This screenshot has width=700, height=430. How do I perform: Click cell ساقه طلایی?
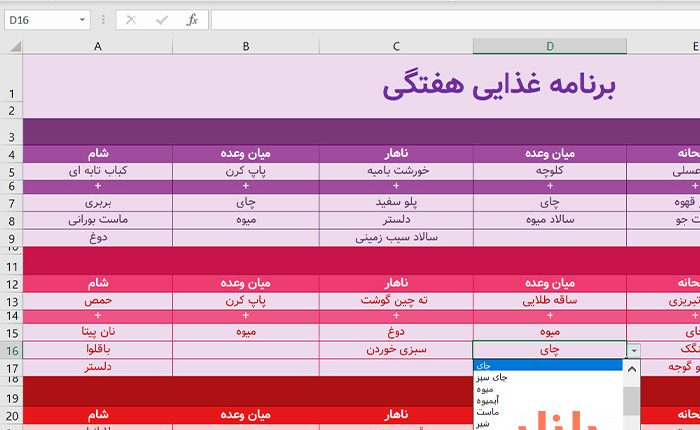[x=550, y=301]
